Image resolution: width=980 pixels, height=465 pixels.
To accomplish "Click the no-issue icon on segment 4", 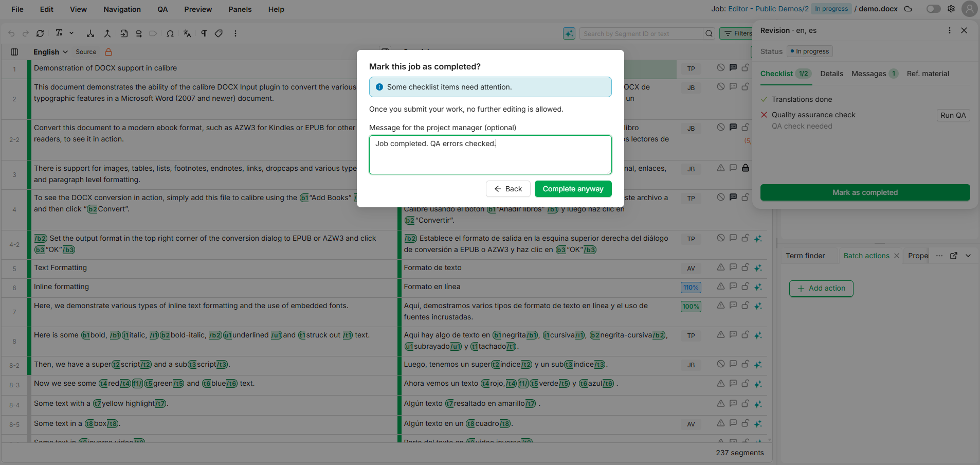I will (x=721, y=197).
